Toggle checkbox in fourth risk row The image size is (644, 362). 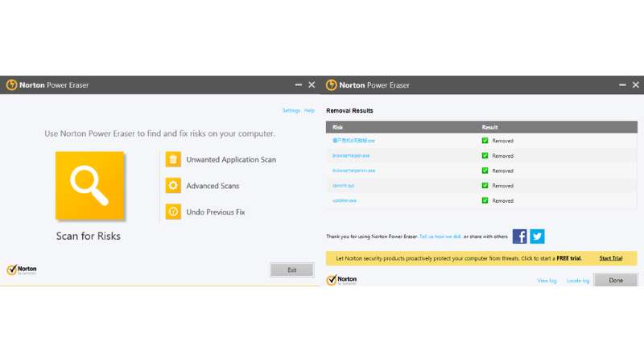tap(485, 186)
